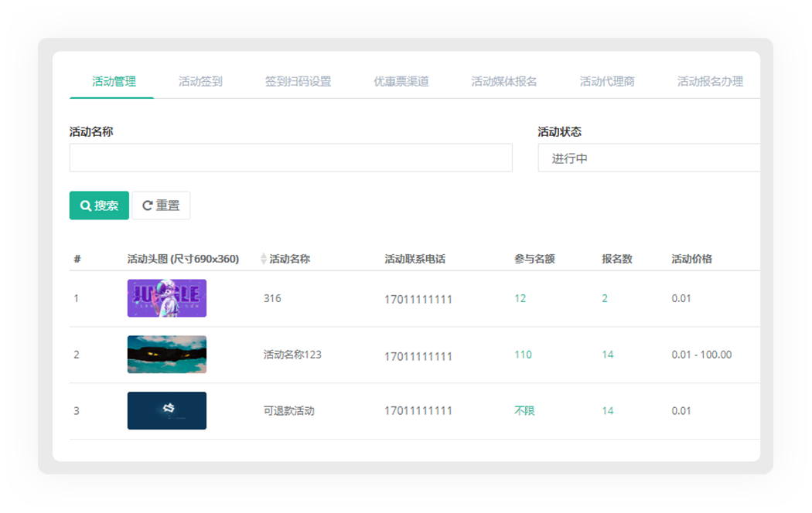This screenshot has width=812, height=513.
Task: Click phone number in the 316 row
Action: pyautogui.click(x=418, y=300)
